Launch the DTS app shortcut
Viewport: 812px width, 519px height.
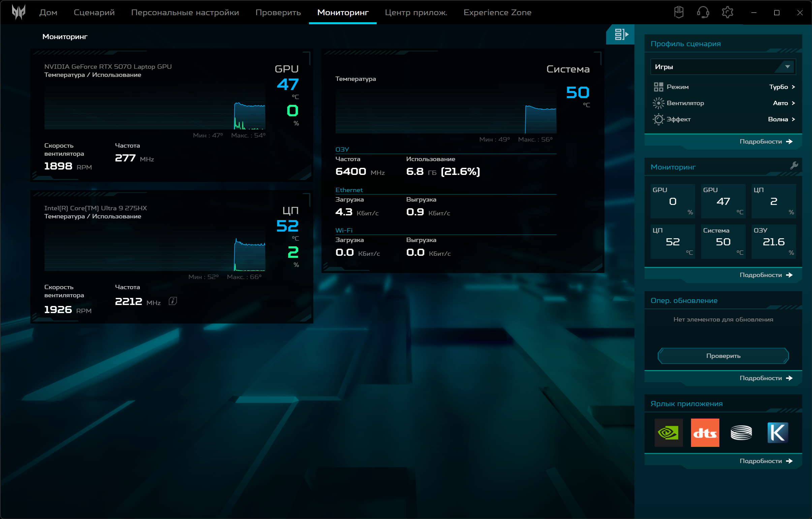point(705,433)
